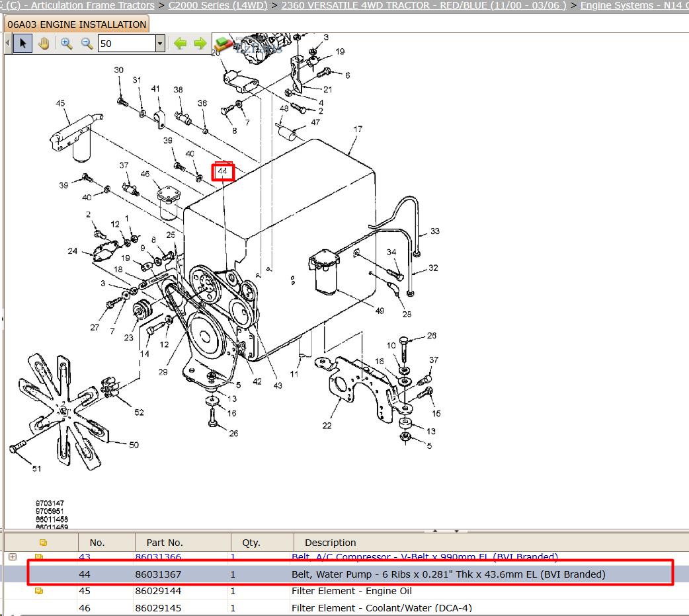Click callout 21 in the diagram
This screenshot has height=616, width=689.
point(328,89)
